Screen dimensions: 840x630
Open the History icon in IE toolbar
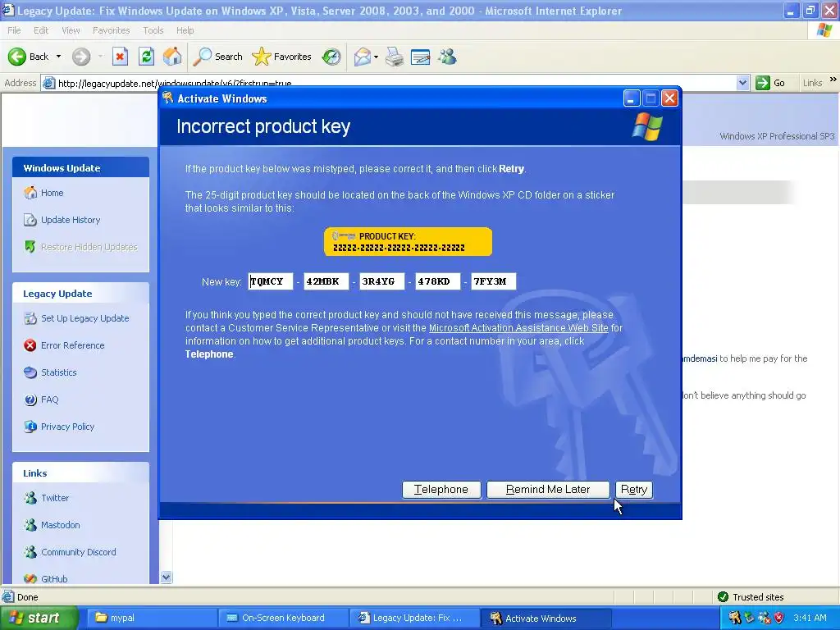point(331,57)
